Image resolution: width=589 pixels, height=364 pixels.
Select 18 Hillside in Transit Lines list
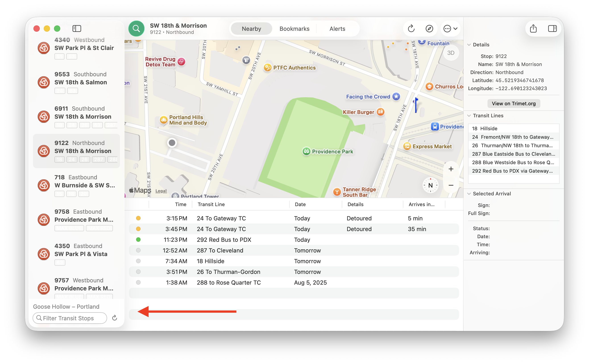coord(513,128)
